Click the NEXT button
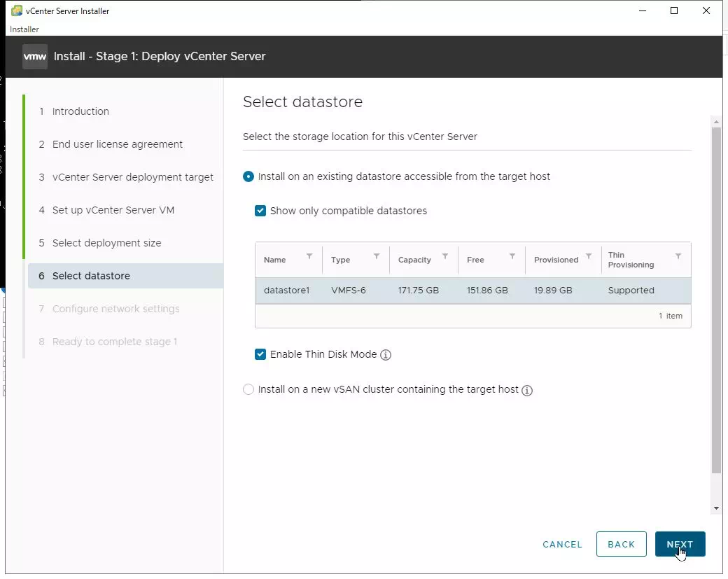Screen dimensions: 728x579 (680, 544)
